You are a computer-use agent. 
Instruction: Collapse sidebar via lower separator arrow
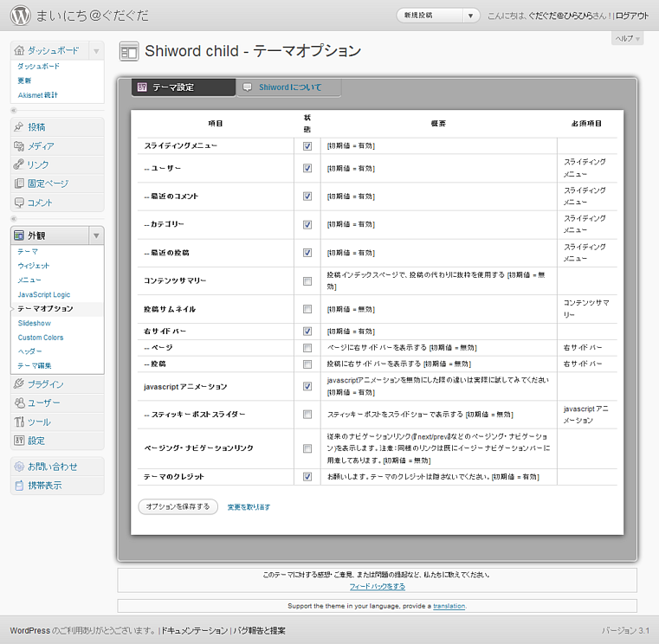pyautogui.click(x=14, y=219)
